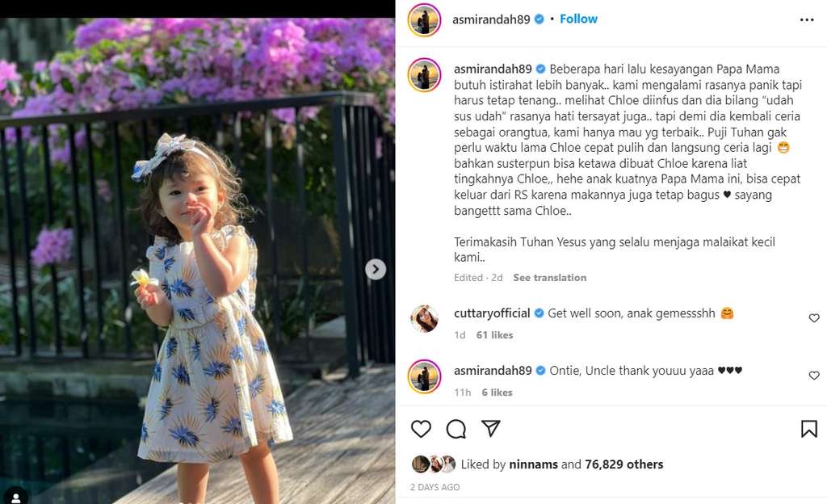
Task: Click the cuttaryofficial username link
Action: pyautogui.click(x=491, y=313)
